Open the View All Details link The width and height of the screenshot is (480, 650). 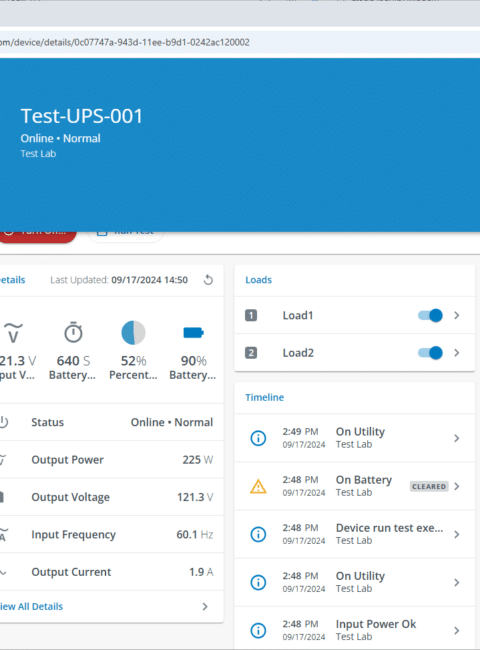pyautogui.click(x=31, y=606)
